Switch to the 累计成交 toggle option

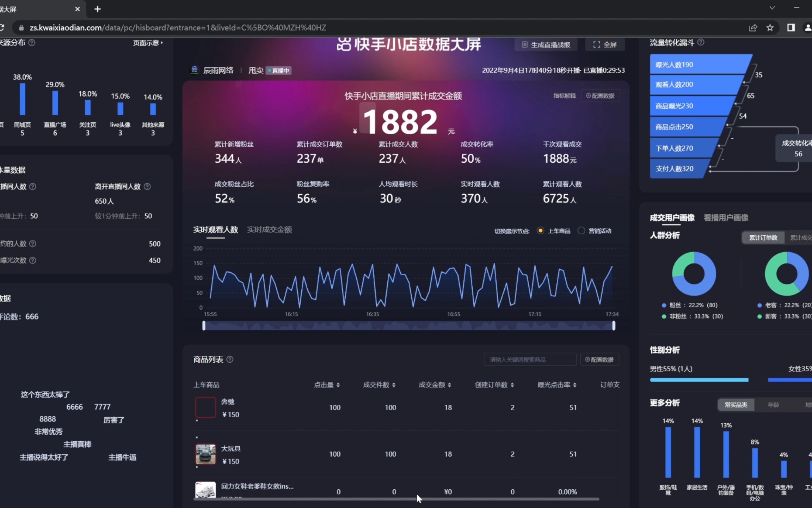click(800, 238)
